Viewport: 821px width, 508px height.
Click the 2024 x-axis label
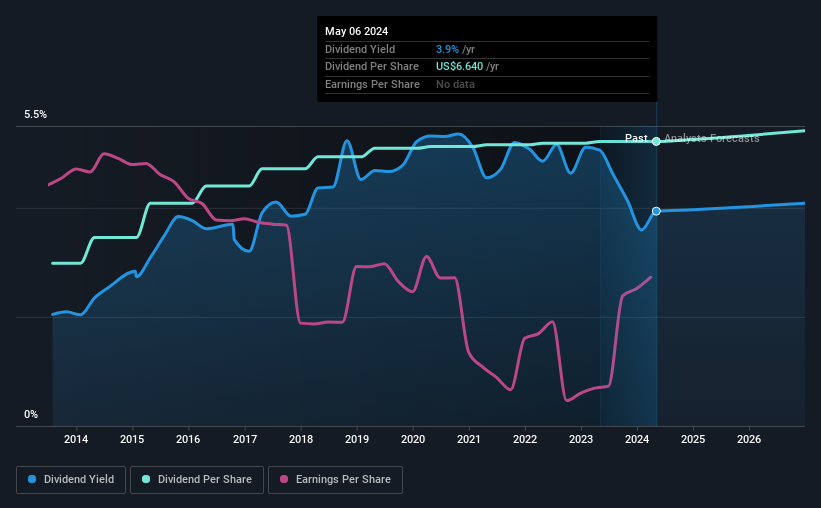pyautogui.click(x=637, y=439)
